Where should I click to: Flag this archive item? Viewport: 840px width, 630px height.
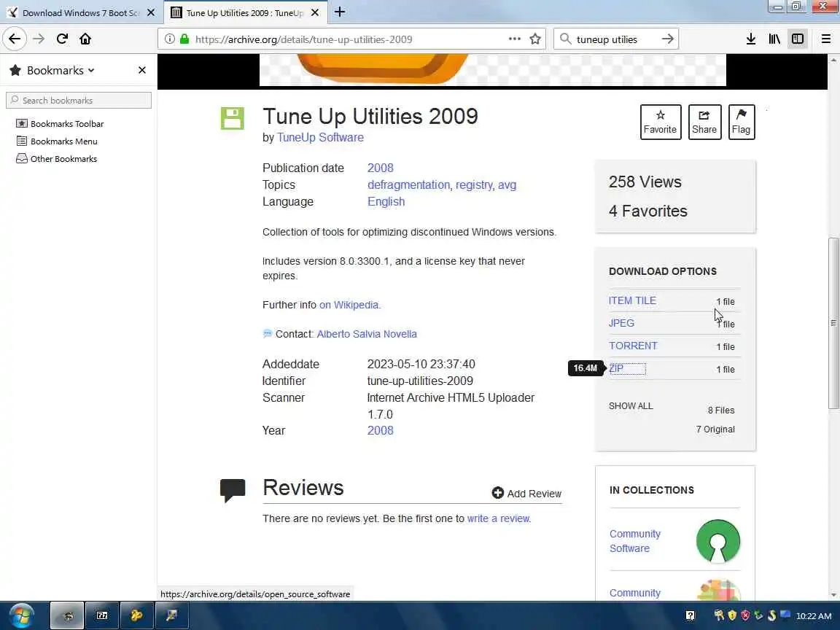(x=741, y=122)
